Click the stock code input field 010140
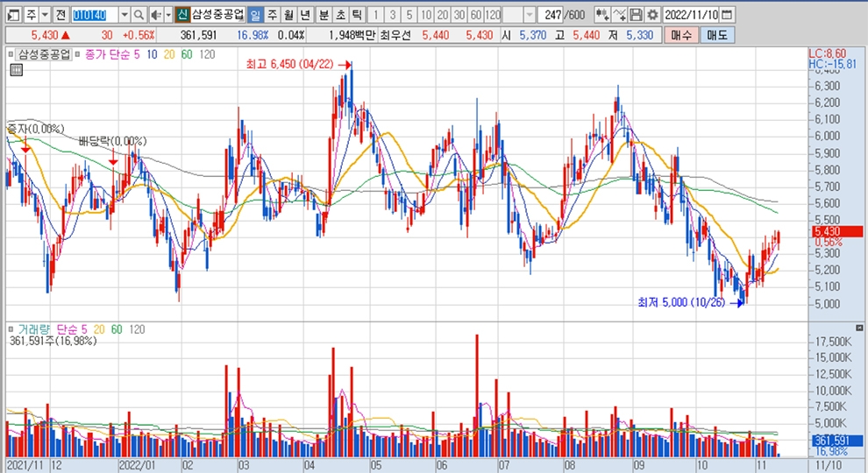Screen dimensions: 868x473 point(93,15)
